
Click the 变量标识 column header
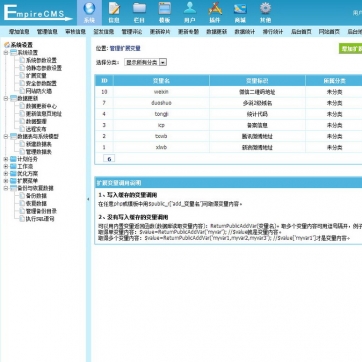pos(257,81)
